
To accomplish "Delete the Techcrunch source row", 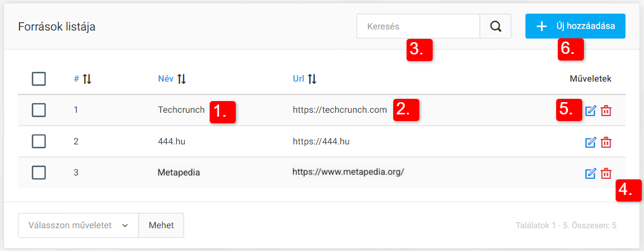I will (606, 111).
